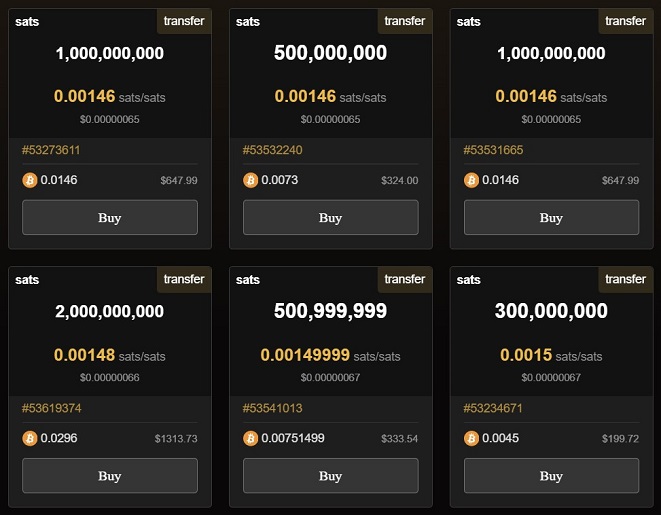
Task: Open inscription link #53619374
Action: (51, 408)
